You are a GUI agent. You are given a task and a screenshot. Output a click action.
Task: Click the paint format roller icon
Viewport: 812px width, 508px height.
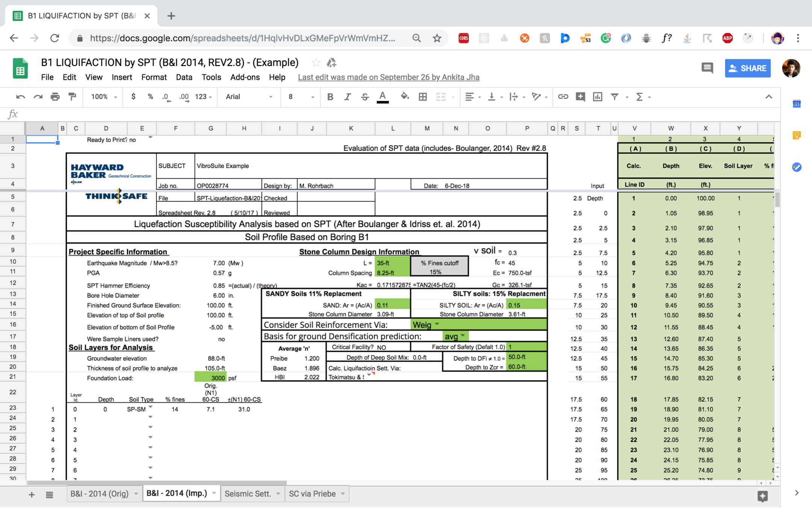(72, 97)
